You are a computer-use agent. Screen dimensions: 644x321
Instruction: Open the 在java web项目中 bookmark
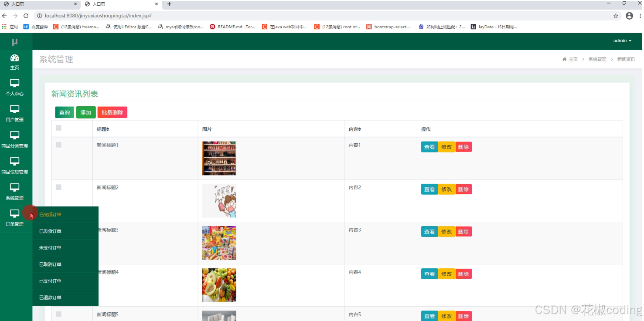(x=284, y=27)
